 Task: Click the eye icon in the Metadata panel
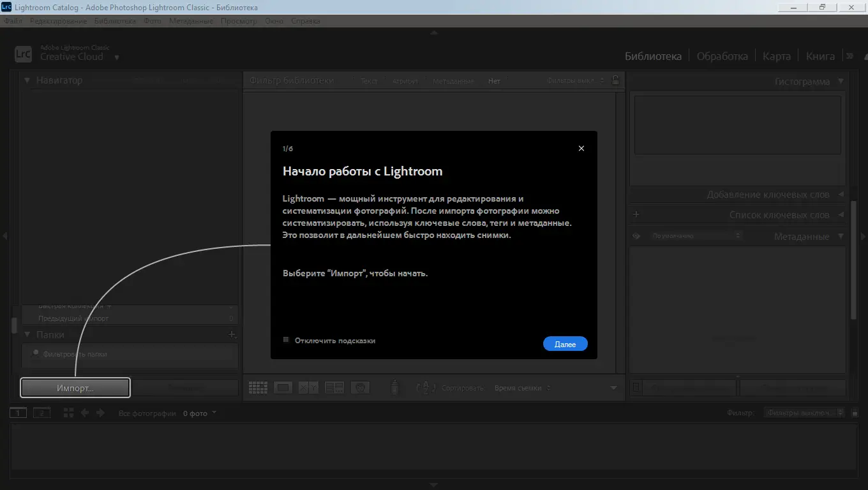pyautogui.click(x=636, y=236)
